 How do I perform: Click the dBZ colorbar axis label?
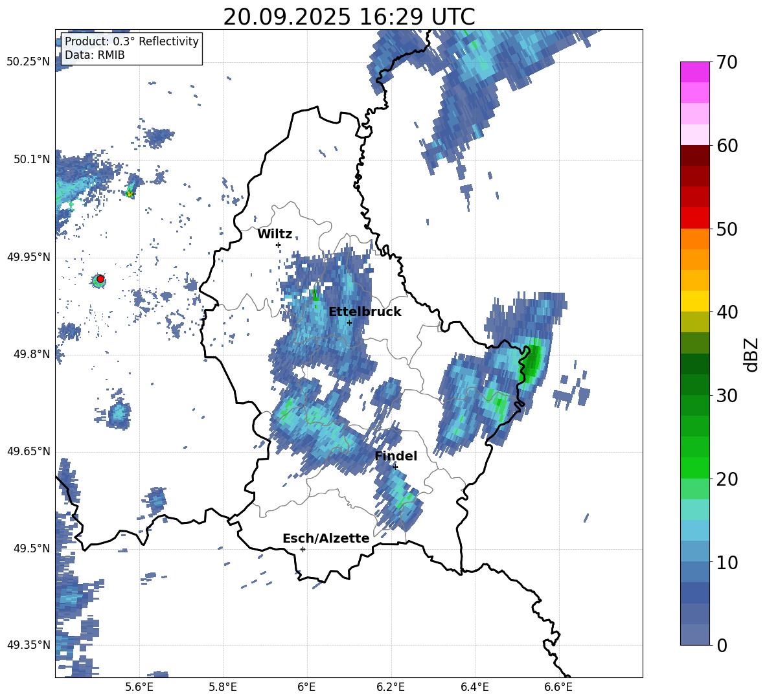pos(751,354)
